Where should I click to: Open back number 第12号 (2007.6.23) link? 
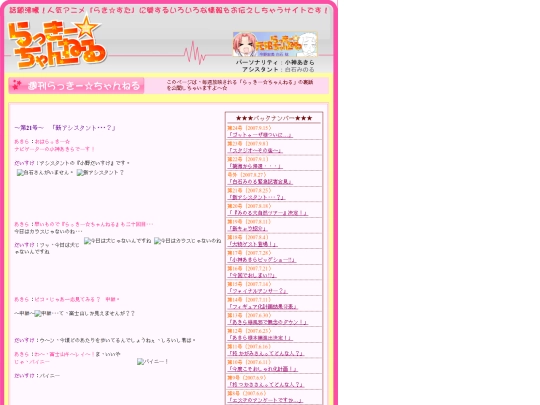pyautogui.click(x=260, y=338)
